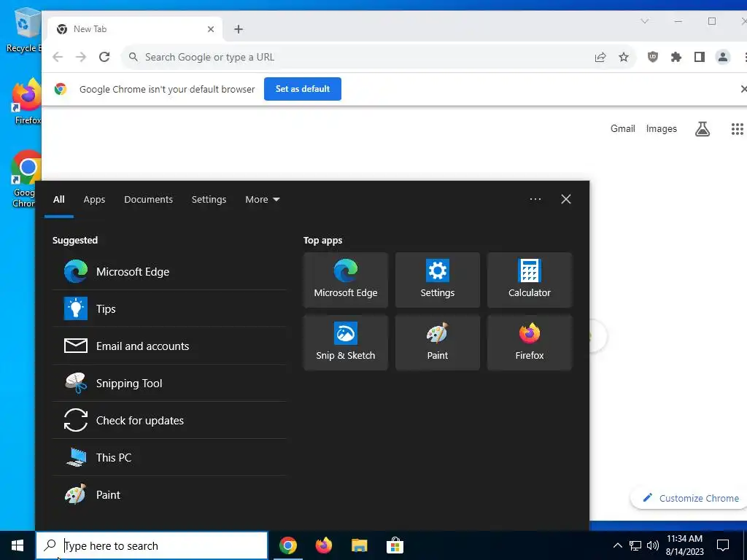This screenshot has width=747, height=560.
Task: Show hidden system tray icons
Action: 617,545
